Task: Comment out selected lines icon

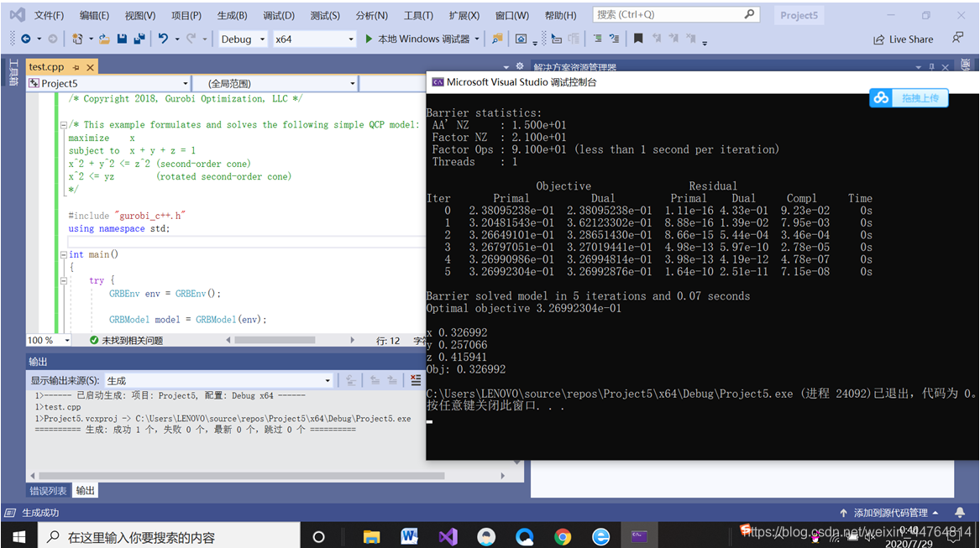Action: pyautogui.click(x=598, y=39)
